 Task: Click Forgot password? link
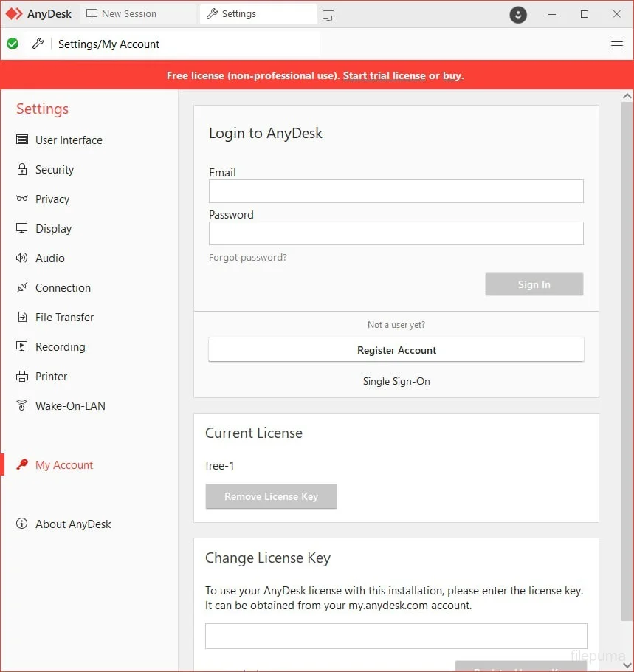pos(247,257)
